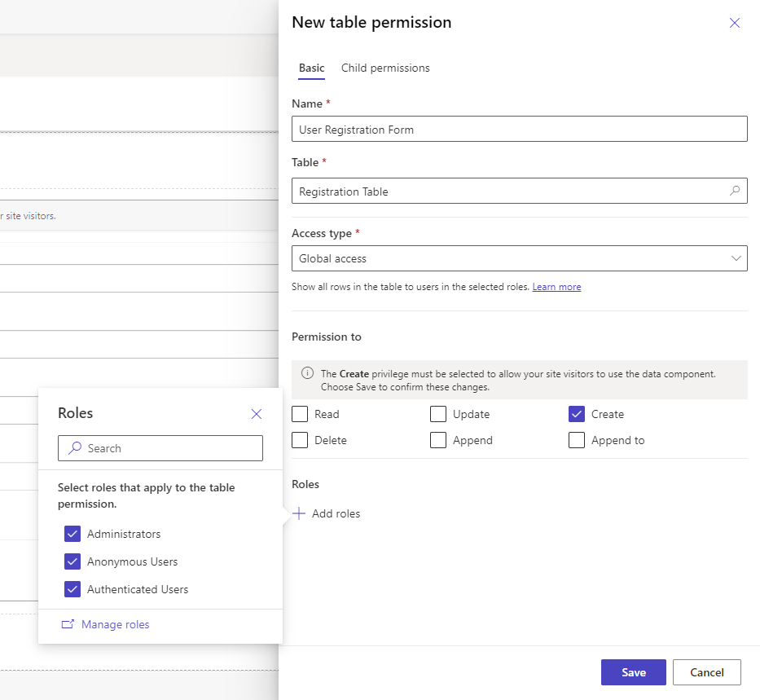This screenshot has height=700, width=760.
Task: Toggle the Append to permission checkbox
Action: tap(577, 440)
